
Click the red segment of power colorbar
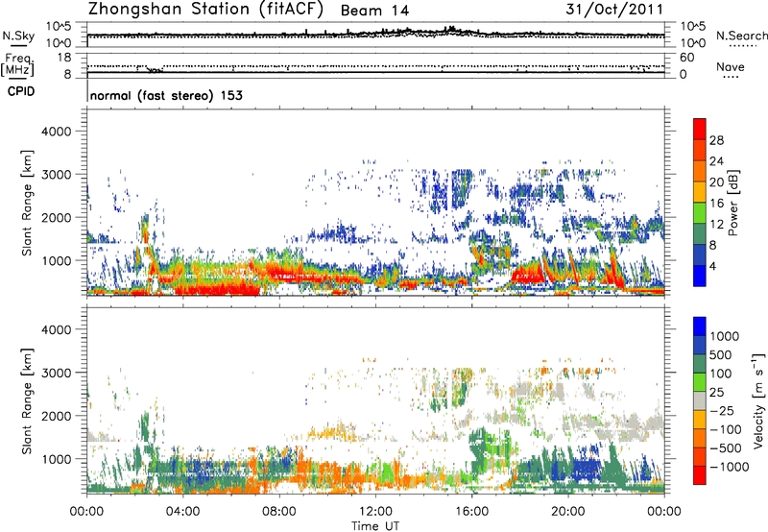[700, 129]
